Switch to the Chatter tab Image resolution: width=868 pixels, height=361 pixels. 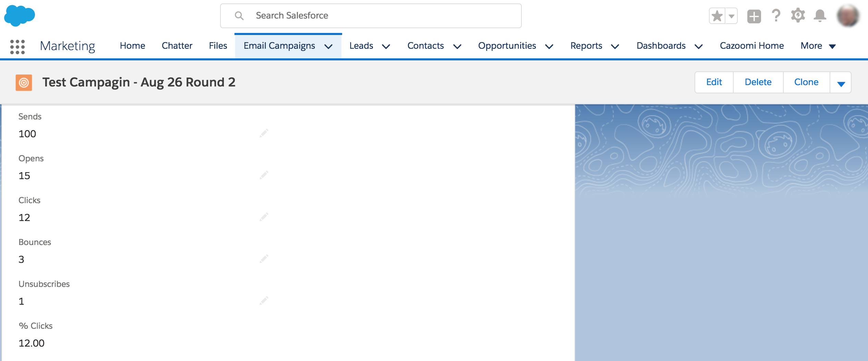(177, 46)
